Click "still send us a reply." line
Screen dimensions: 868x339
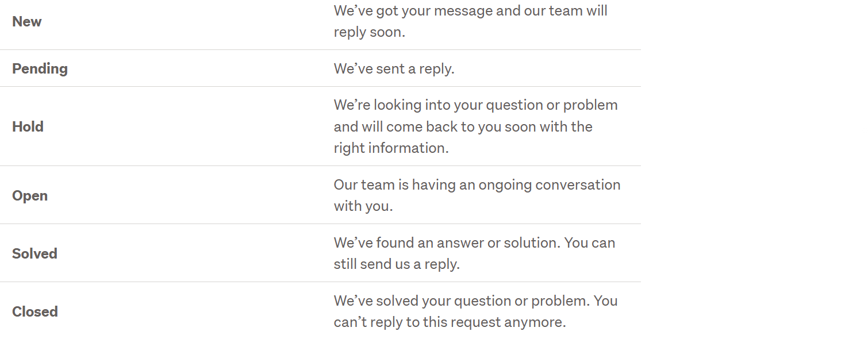click(x=397, y=264)
